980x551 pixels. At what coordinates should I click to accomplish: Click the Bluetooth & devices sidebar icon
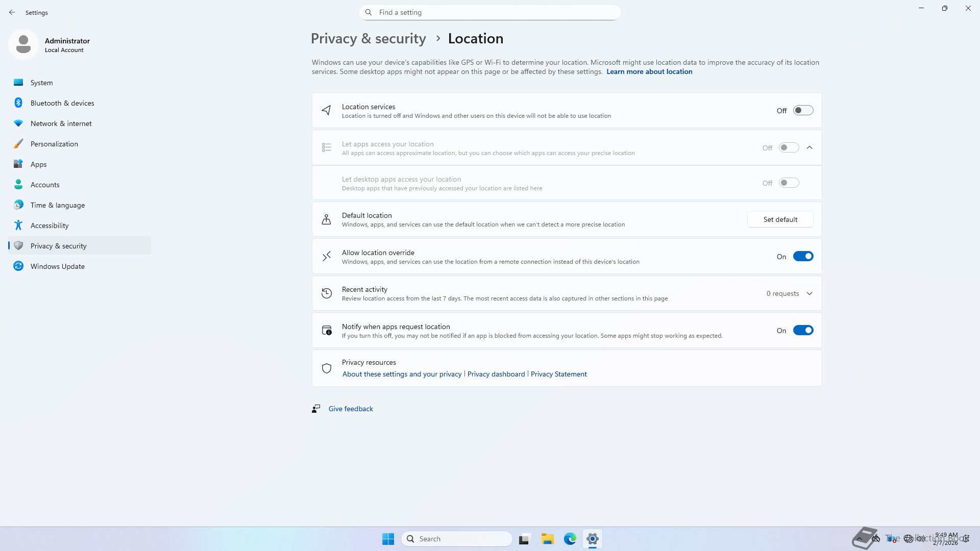[18, 103]
